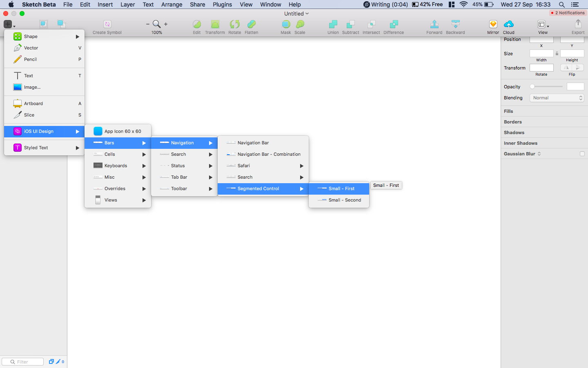Screen dimensions: 588x368
Task: Zoom in with the plus button
Action: click(166, 24)
